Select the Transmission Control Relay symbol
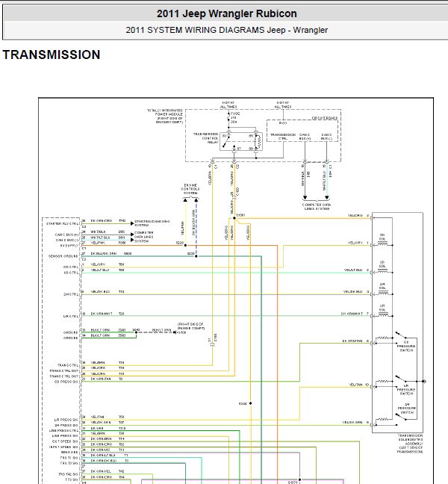 [241, 141]
